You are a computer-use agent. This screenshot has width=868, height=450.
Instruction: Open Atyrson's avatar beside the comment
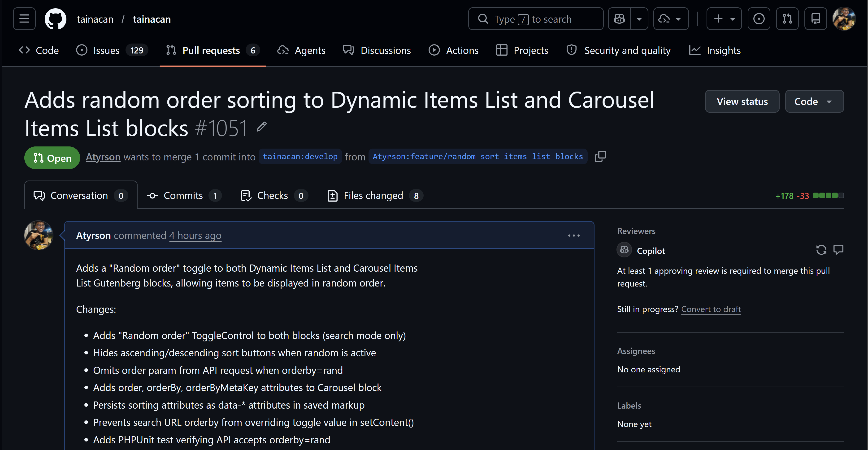click(x=39, y=235)
